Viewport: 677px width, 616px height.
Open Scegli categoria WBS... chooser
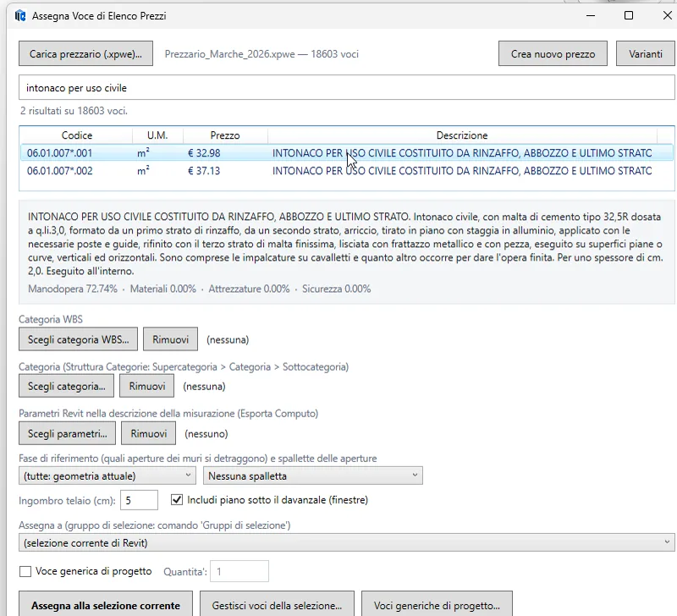pyautogui.click(x=78, y=339)
